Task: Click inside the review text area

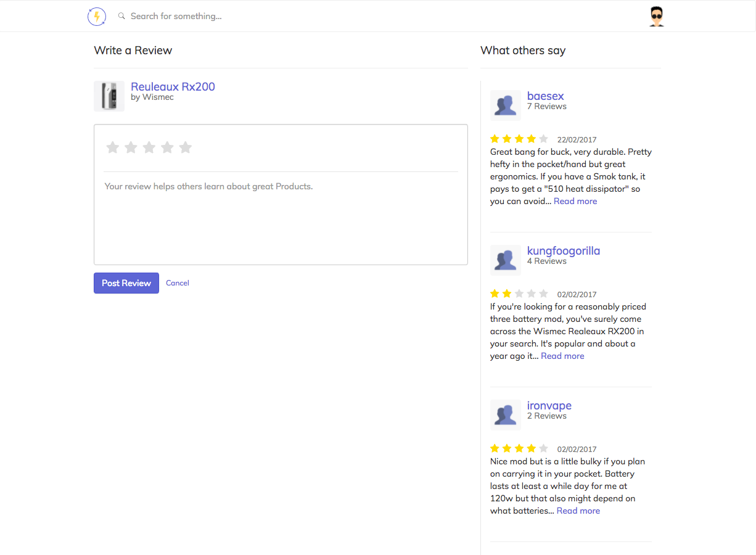Action: pyautogui.click(x=281, y=219)
